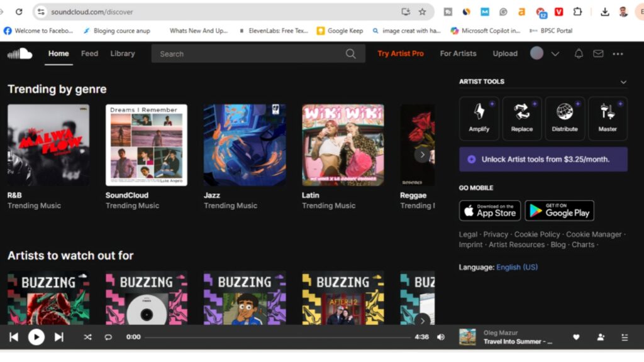The height and width of the screenshot is (362, 644).
Task: Click Unlock Artist tools banner
Action: coord(543,159)
